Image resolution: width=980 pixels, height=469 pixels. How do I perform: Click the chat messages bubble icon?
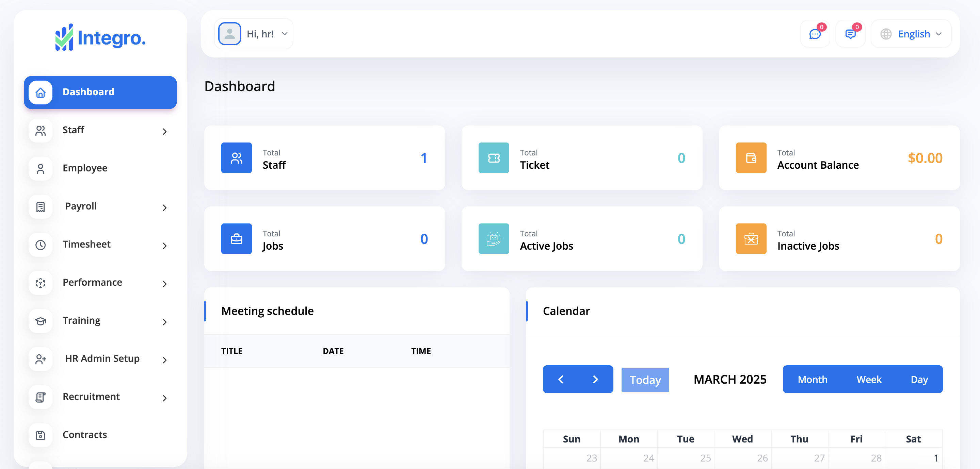(x=814, y=34)
